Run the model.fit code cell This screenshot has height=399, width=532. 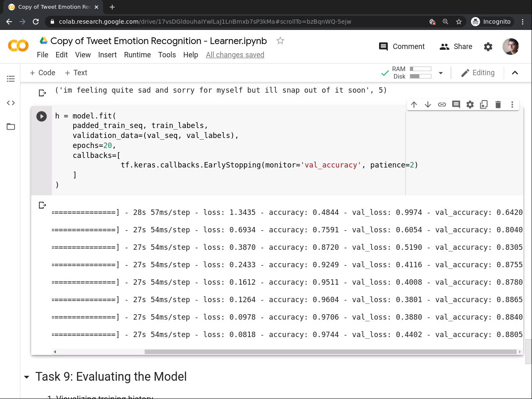[x=42, y=116]
